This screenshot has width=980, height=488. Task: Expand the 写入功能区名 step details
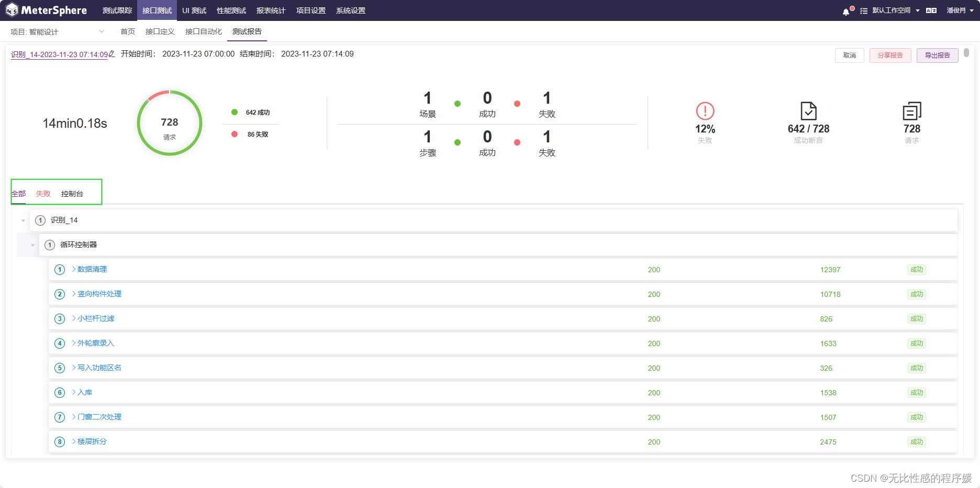pyautogui.click(x=74, y=368)
